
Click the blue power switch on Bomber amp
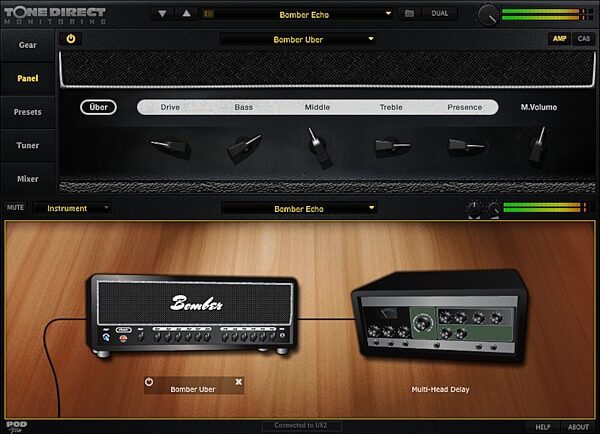point(106,338)
